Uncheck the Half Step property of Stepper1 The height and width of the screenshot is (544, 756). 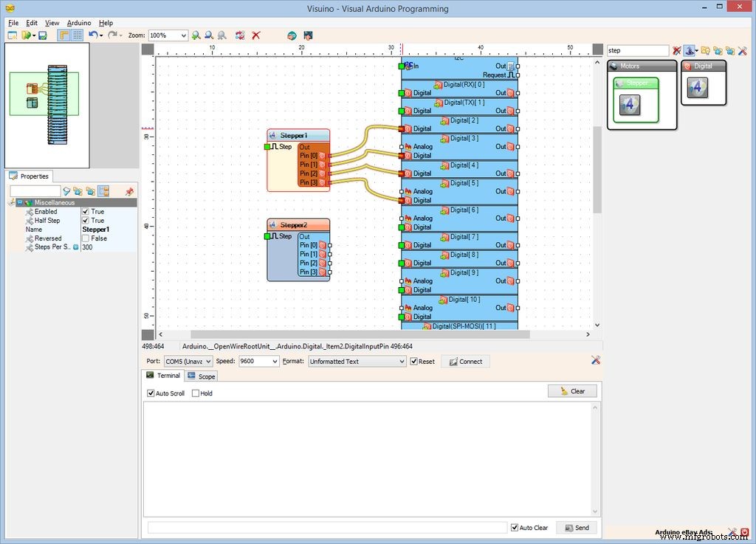(x=86, y=220)
